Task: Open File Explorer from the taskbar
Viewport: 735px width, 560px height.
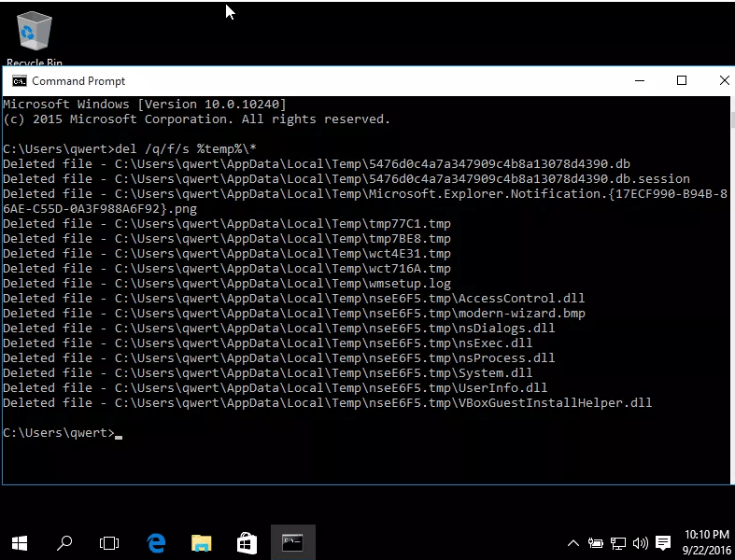Action: [201, 542]
